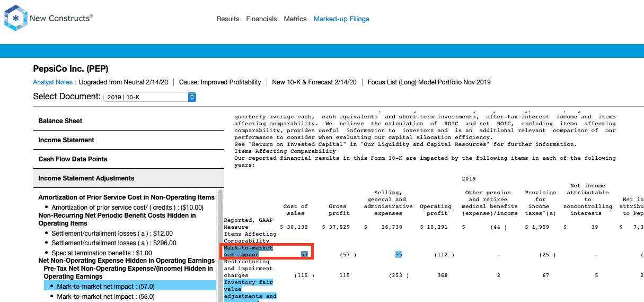The width and height of the screenshot is (644, 302).
Task: Open the Results page
Action: click(228, 19)
